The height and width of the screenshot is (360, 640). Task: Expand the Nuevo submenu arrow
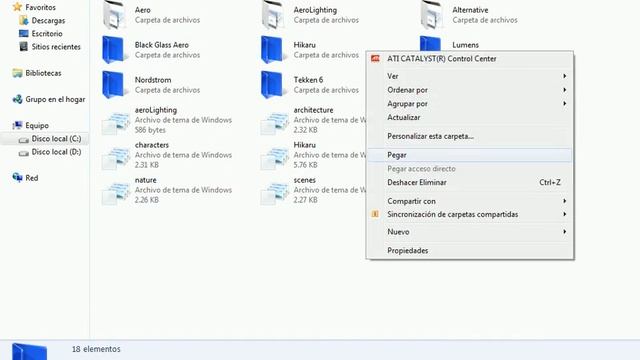point(564,231)
